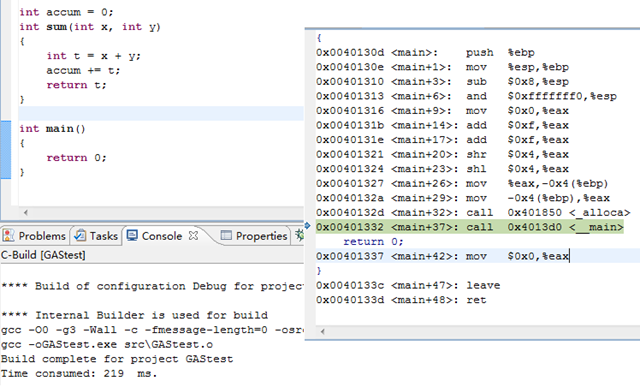Click the 'int main()' line in the editor

click(52, 129)
